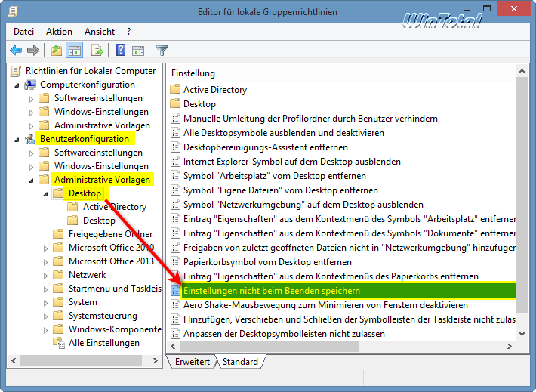Click the policy icon for Aero Shake-Mausbewegung
This screenshot has height=392, width=536.
coord(175,305)
